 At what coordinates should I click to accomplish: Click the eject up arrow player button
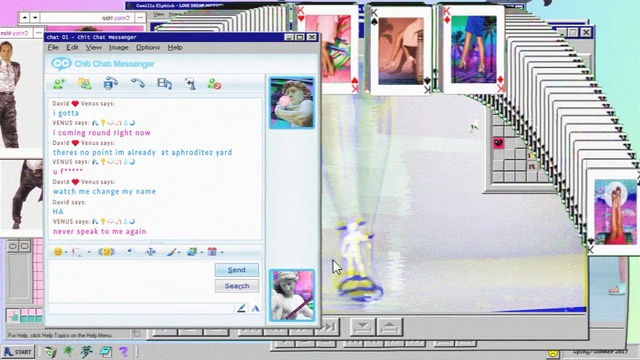(389, 327)
